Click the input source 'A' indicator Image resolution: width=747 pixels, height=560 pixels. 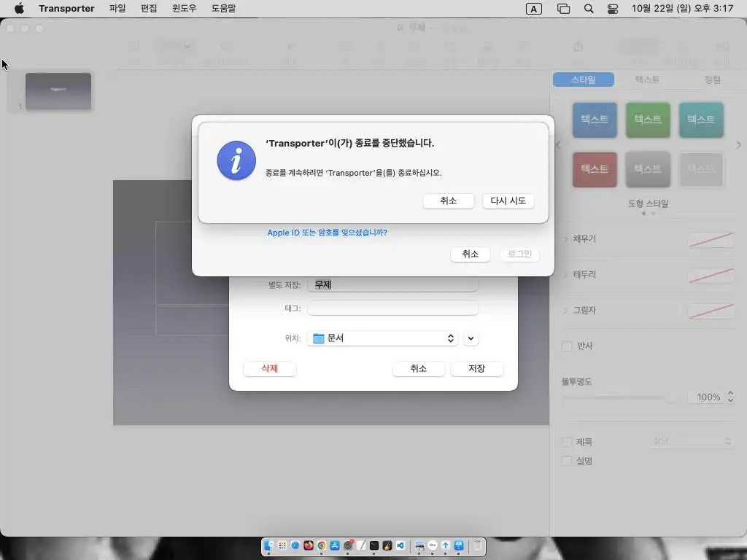click(x=533, y=9)
